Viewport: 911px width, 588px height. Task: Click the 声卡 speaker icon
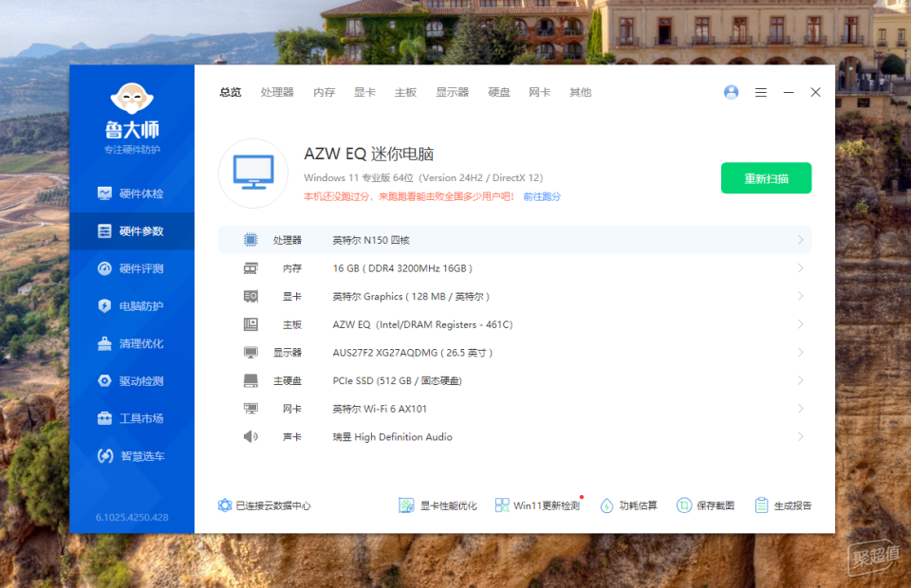point(251,436)
